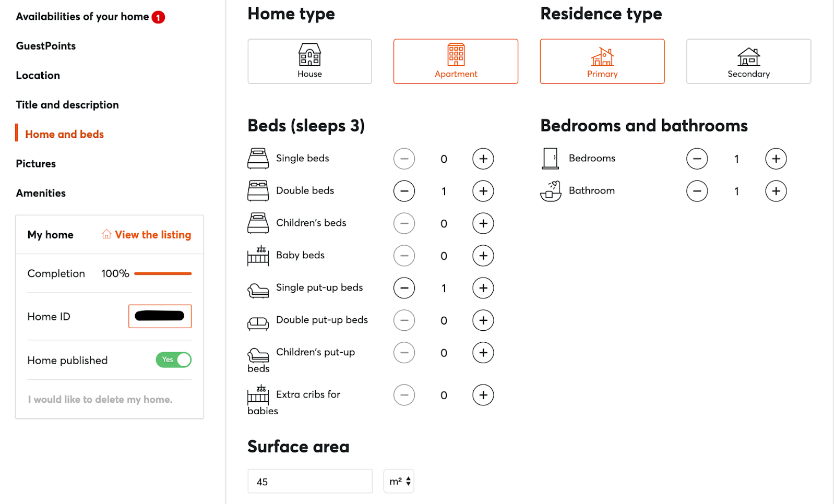Toggle the Home published switch

click(x=174, y=360)
